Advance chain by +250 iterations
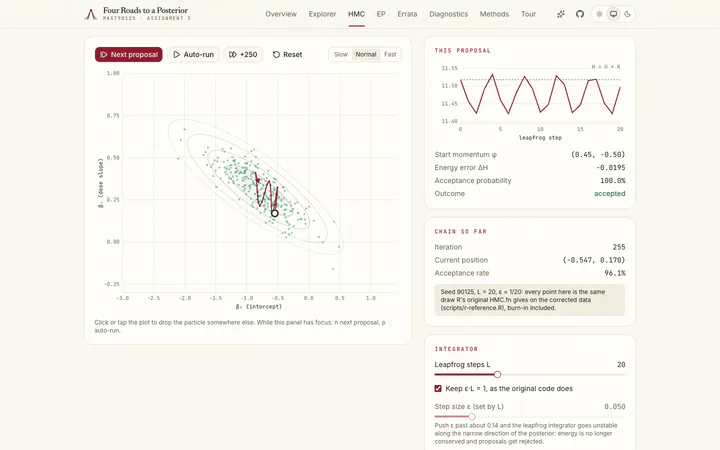The height and width of the screenshot is (450, 720). point(243,54)
